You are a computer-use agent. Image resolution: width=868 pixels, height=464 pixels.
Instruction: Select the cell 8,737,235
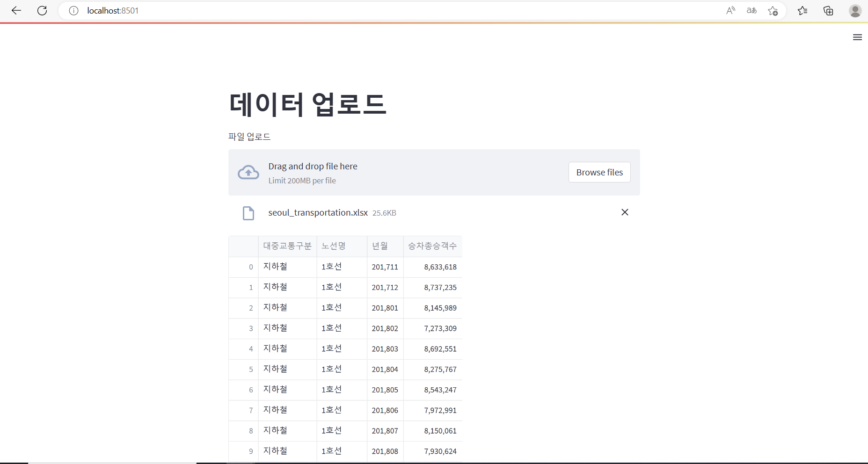[x=433, y=288]
